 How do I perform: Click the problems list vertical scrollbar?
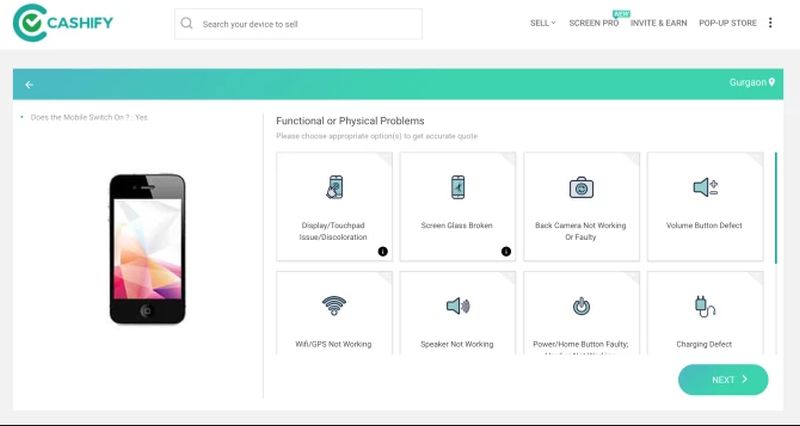[776, 208]
